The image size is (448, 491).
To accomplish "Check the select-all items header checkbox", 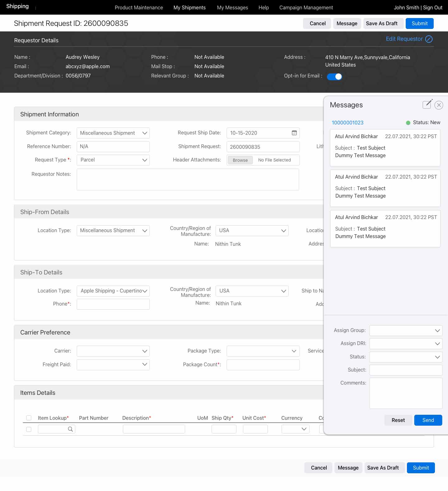I will pyautogui.click(x=29, y=418).
